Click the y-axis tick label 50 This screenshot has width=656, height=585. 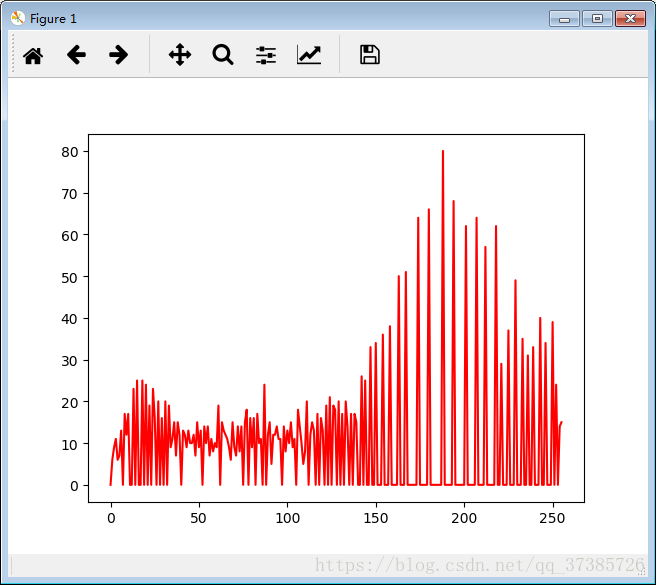coord(69,277)
